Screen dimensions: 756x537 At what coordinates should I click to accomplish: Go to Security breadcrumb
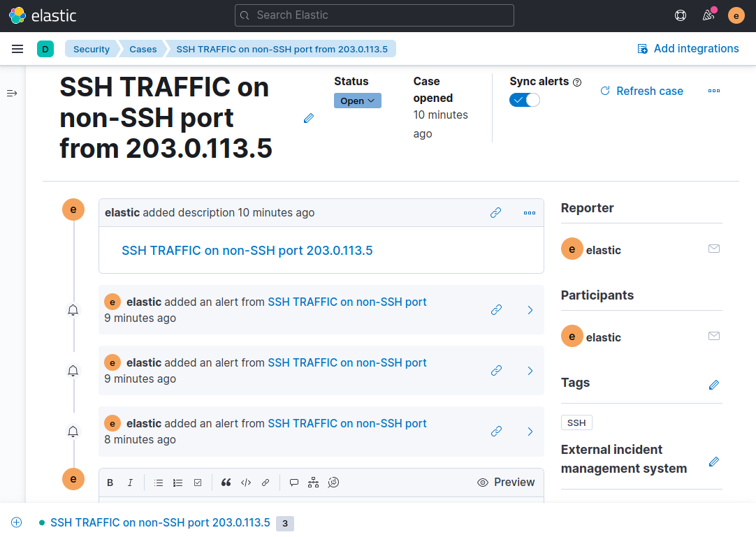click(91, 49)
